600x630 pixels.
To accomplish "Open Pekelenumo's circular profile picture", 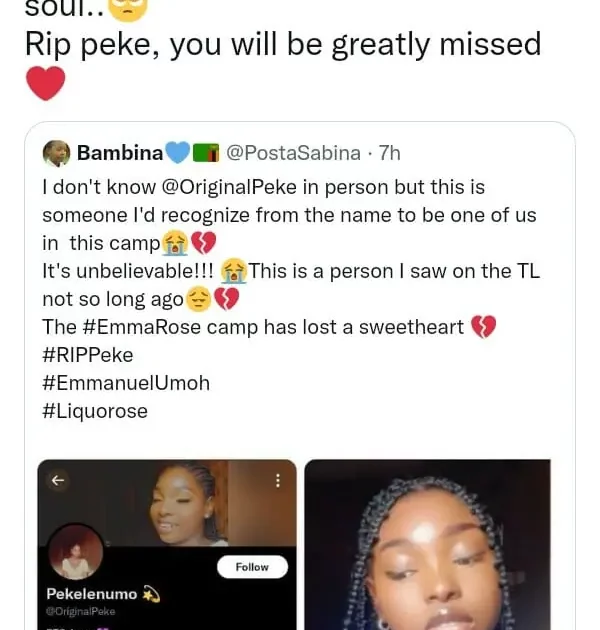I will [x=75, y=551].
